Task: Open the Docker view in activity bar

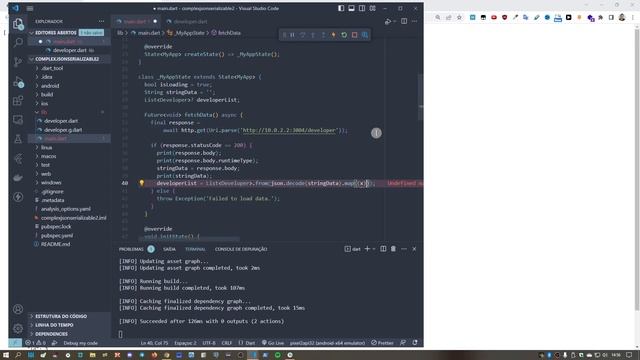Action: (18, 178)
